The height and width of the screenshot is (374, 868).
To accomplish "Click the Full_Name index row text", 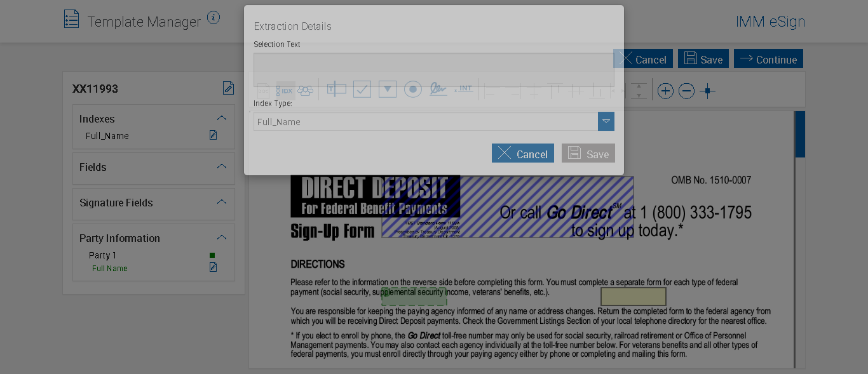I will pyautogui.click(x=107, y=136).
